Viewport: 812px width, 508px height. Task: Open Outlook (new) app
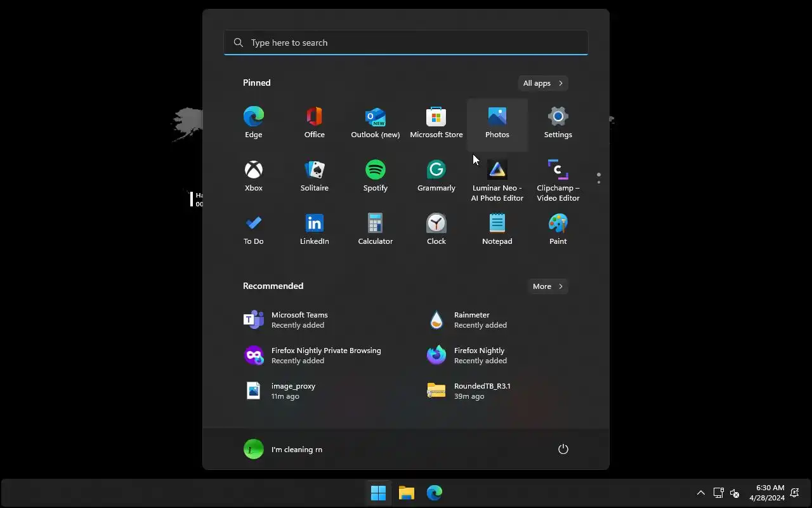click(x=376, y=124)
